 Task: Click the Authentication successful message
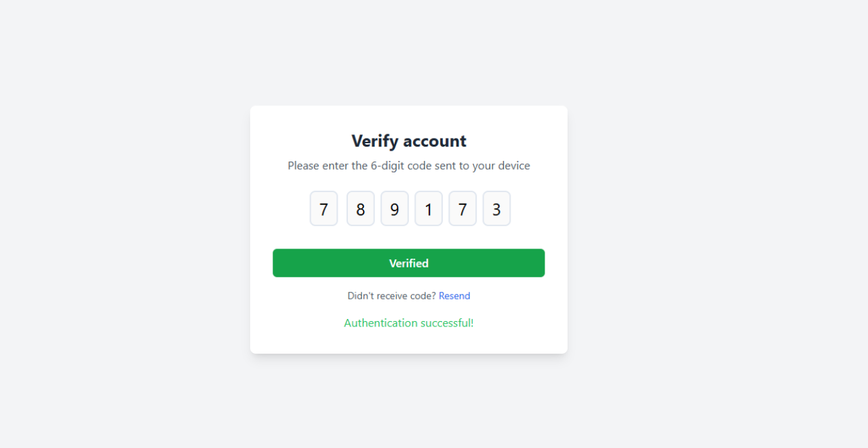[x=409, y=323]
